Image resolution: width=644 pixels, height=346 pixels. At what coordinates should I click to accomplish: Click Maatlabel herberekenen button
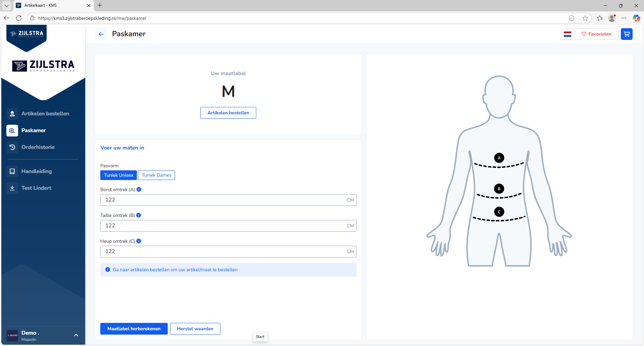point(134,329)
